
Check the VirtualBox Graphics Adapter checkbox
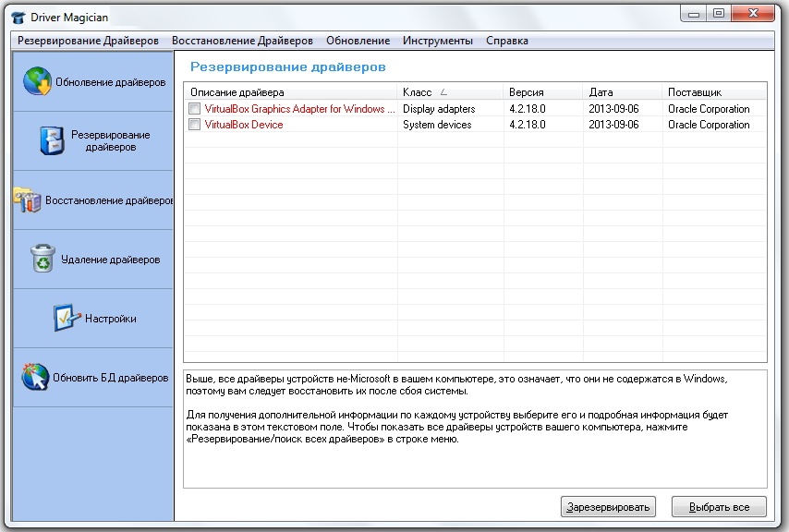194,109
